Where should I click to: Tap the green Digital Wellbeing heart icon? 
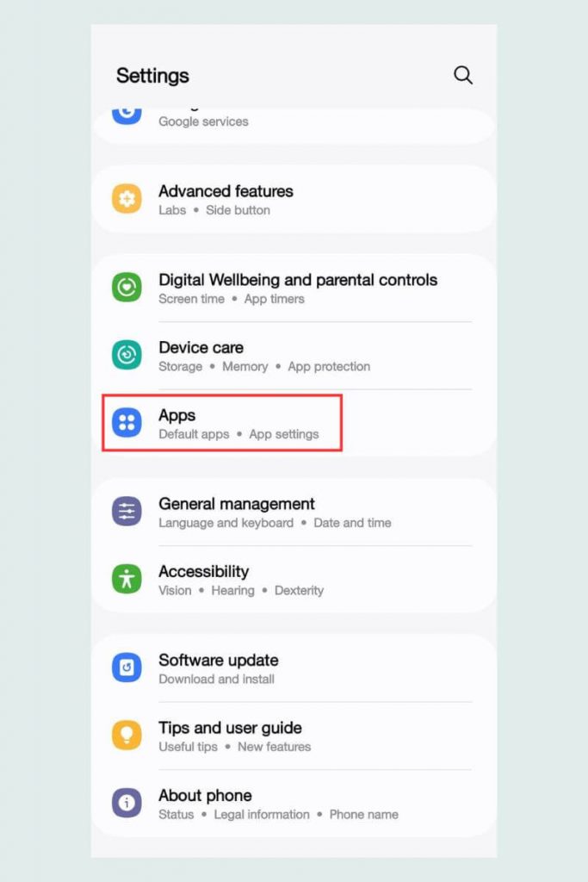click(x=127, y=288)
